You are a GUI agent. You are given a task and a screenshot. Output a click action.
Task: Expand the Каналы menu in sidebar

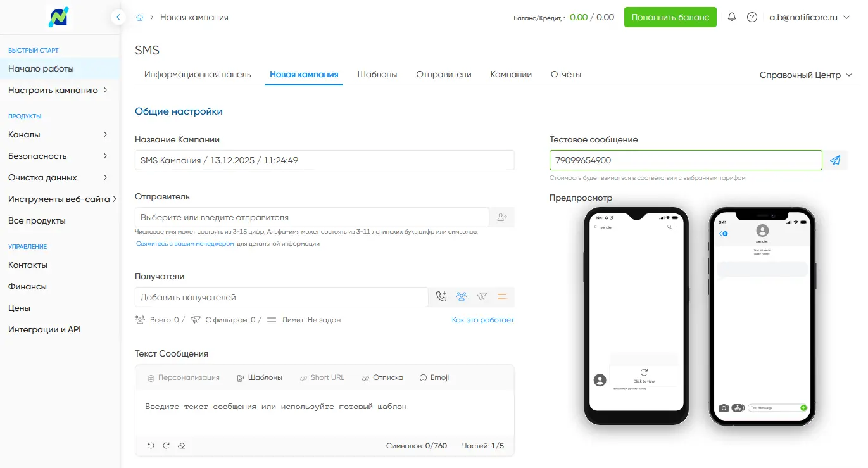(25, 134)
